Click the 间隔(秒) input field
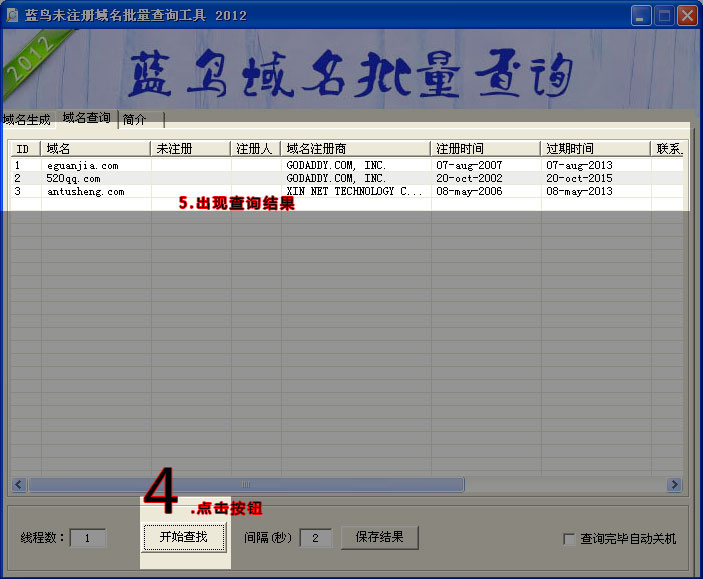 315,538
